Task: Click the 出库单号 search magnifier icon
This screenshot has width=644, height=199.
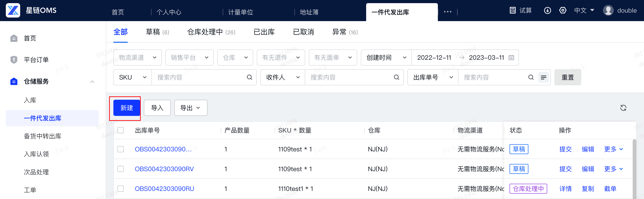Action: (x=531, y=77)
